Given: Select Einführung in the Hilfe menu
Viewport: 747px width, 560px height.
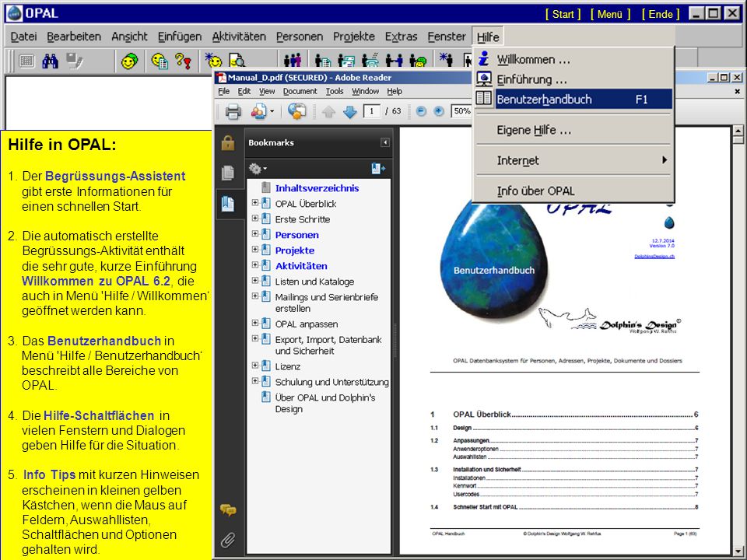Looking at the screenshot, I should [x=574, y=79].
